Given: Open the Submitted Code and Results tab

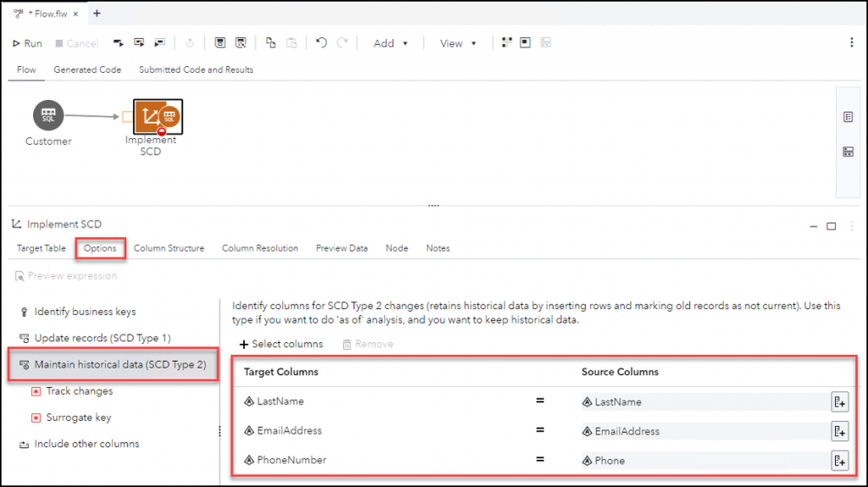Looking at the screenshot, I should (x=195, y=69).
